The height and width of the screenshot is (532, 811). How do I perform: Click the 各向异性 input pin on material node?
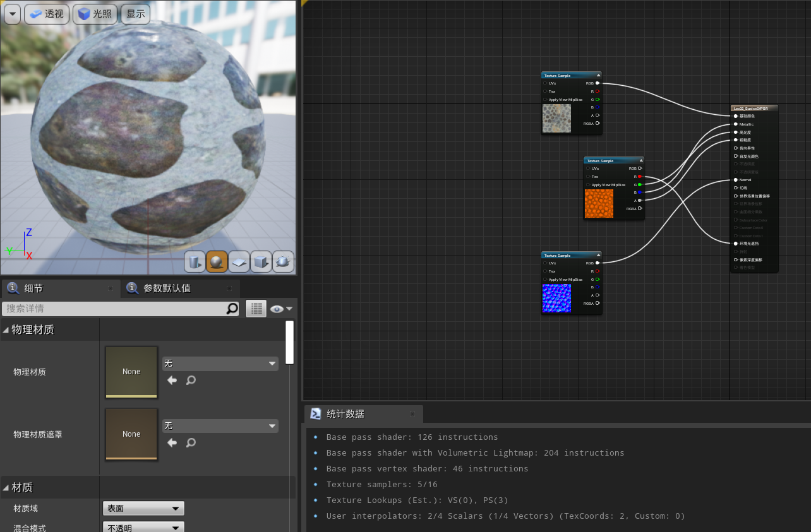(x=736, y=148)
